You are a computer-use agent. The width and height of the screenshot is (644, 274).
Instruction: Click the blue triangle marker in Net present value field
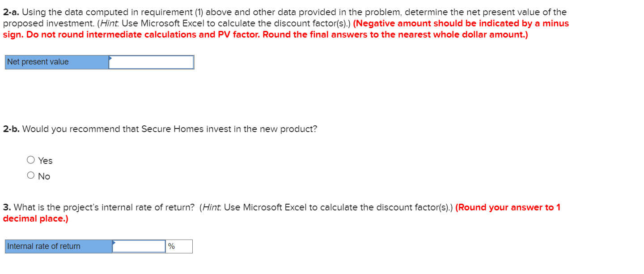pos(110,58)
